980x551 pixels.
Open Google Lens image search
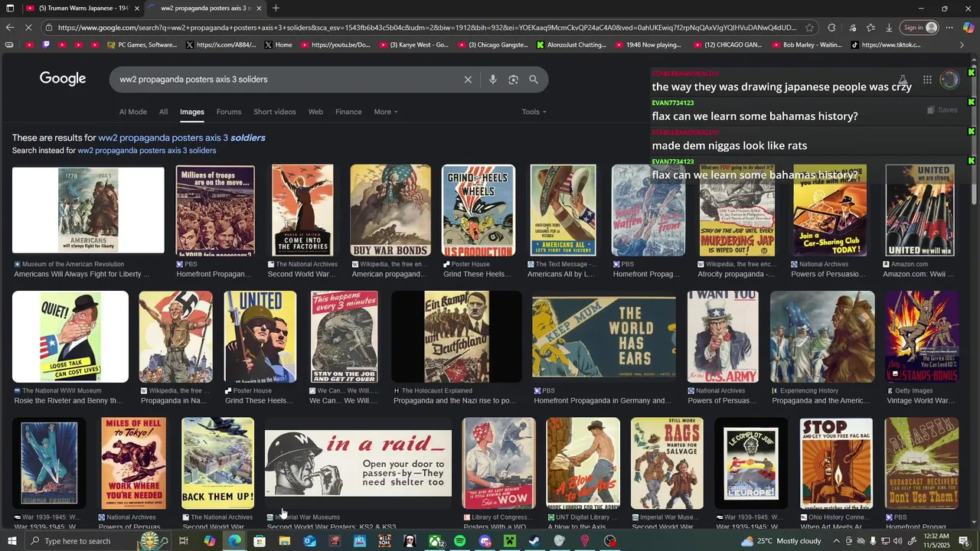(513, 80)
